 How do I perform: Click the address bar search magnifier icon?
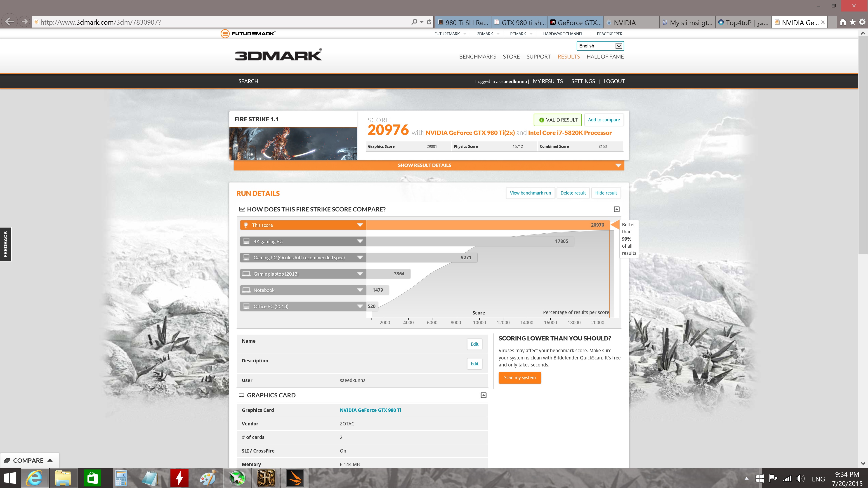click(414, 22)
